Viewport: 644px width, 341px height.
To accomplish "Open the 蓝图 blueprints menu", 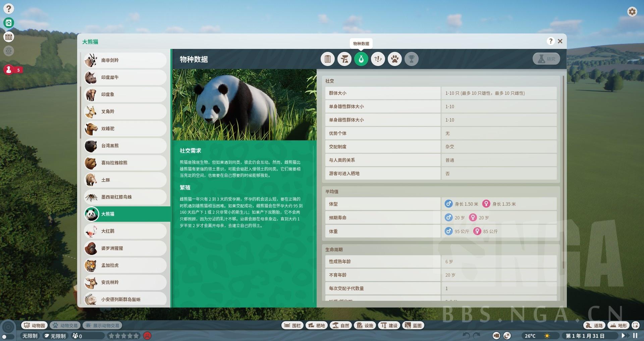I will click(413, 325).
